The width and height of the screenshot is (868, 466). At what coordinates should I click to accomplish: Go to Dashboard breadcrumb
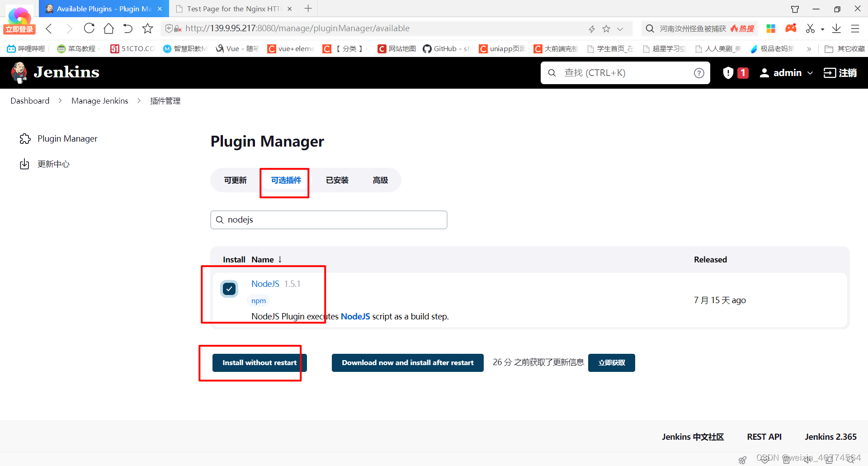tap(30, 101)
